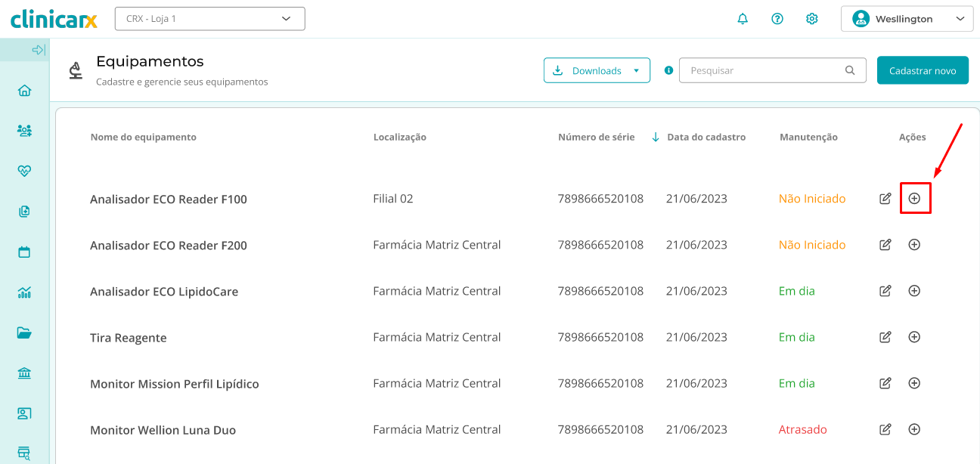Click the clinicarx logo
980x464 pixels.
(x=54, y=19)
